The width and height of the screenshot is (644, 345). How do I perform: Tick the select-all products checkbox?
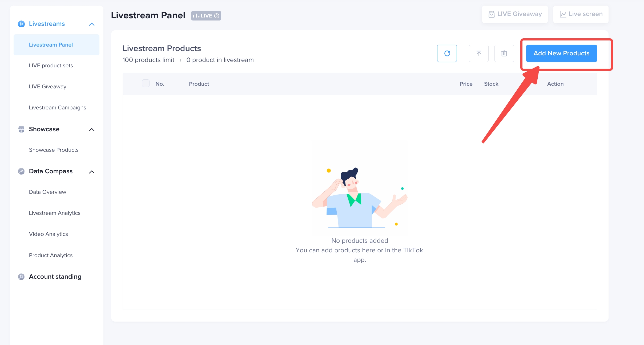[146, 83]
